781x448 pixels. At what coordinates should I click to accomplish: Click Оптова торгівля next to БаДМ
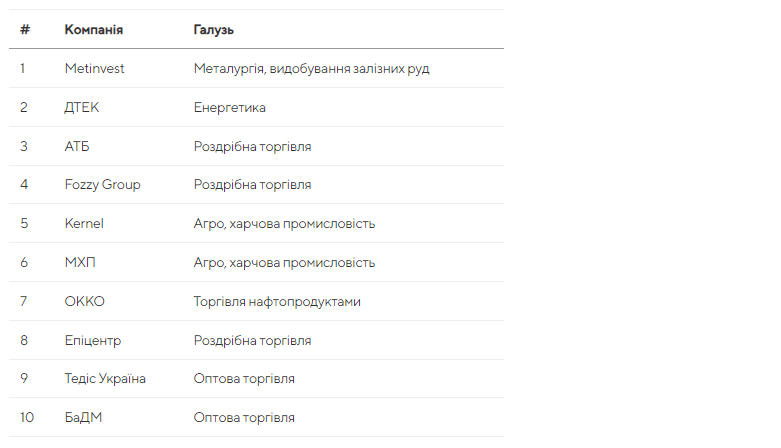click(x=244, y=418)
